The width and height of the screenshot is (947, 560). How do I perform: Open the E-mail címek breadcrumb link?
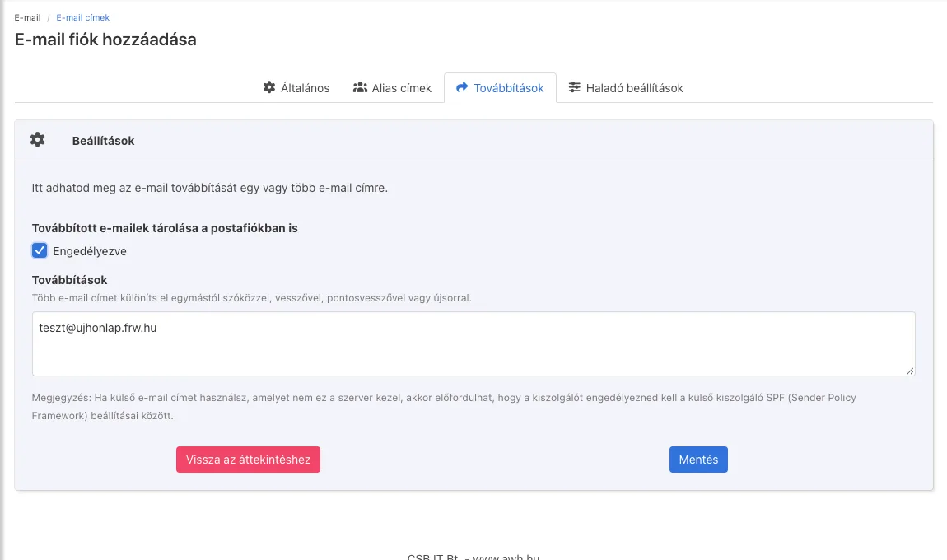82,17
